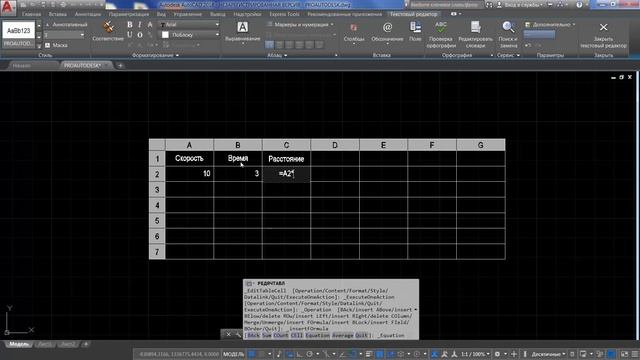Toggle the grid display in status bar
640x360 pixels.
(252, 354)
